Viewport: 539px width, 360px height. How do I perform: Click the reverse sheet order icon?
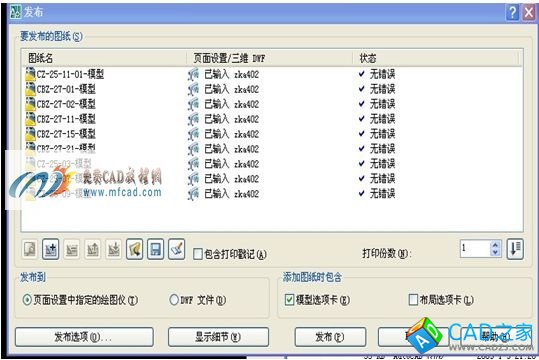tap(515, 248)
